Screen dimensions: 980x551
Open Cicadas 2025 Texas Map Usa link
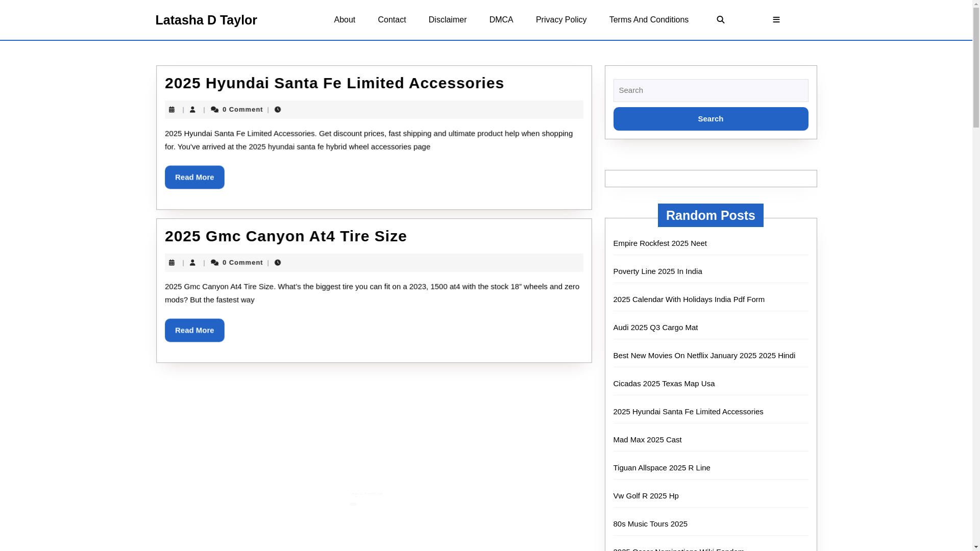(664, 384)
